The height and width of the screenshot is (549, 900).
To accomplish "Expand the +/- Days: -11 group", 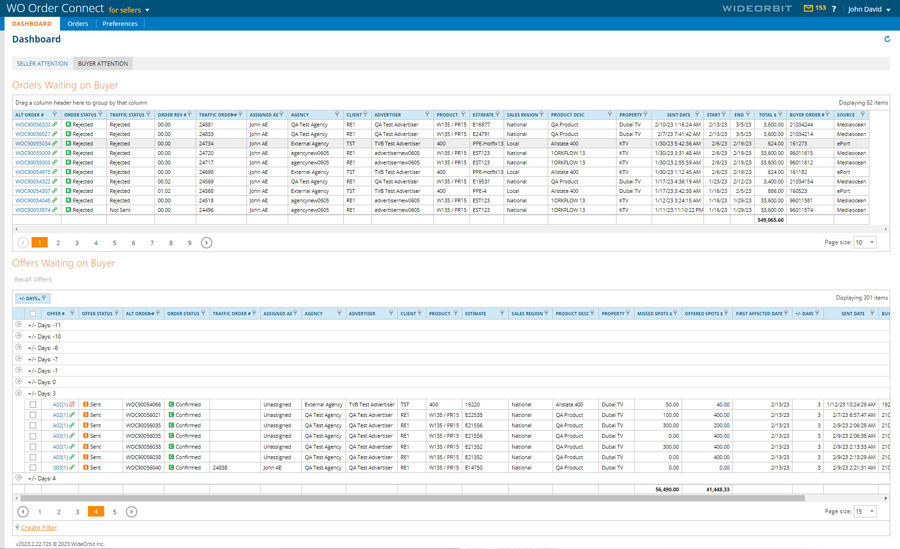I will (x=18, y=325).
